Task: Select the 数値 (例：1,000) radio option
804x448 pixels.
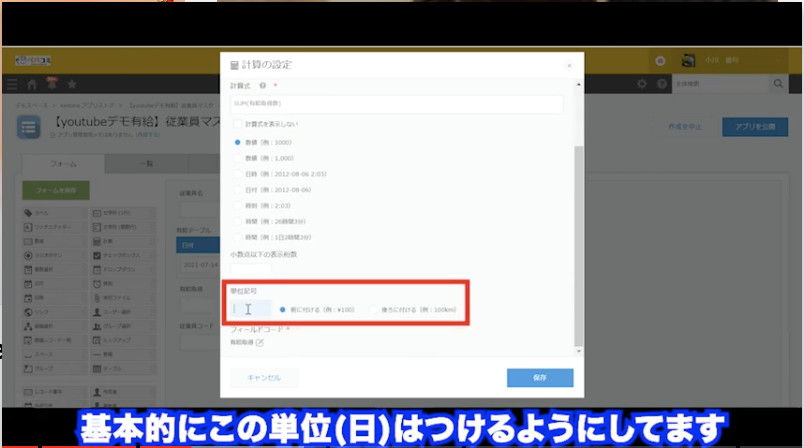Action: [237, 158]
